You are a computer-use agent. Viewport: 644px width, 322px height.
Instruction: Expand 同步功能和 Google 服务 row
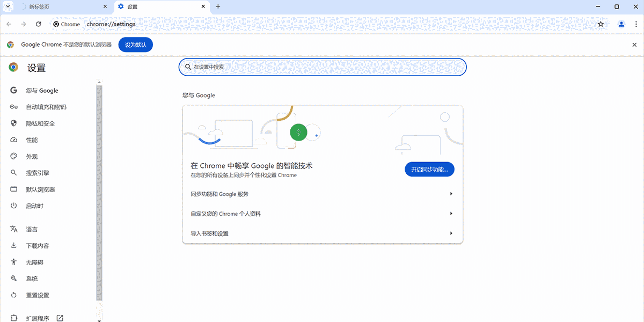coord(322,193)
